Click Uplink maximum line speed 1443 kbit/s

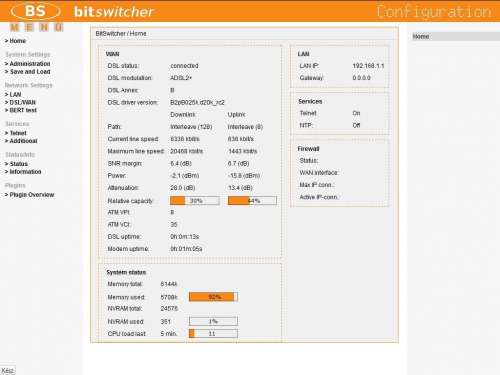(243, 151)
